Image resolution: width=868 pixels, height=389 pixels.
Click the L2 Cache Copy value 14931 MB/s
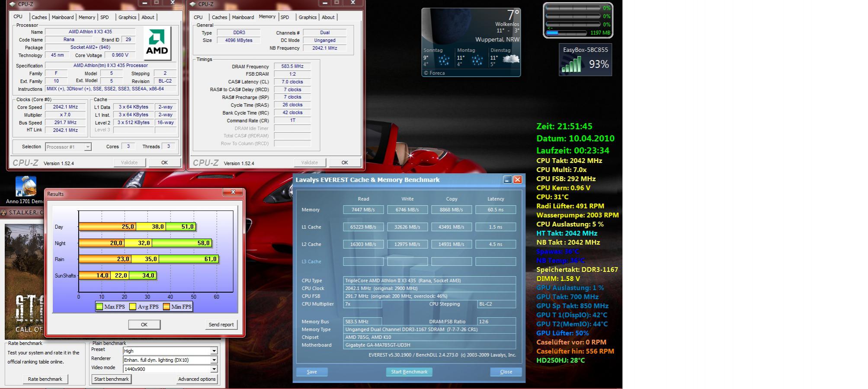point(452,244)
